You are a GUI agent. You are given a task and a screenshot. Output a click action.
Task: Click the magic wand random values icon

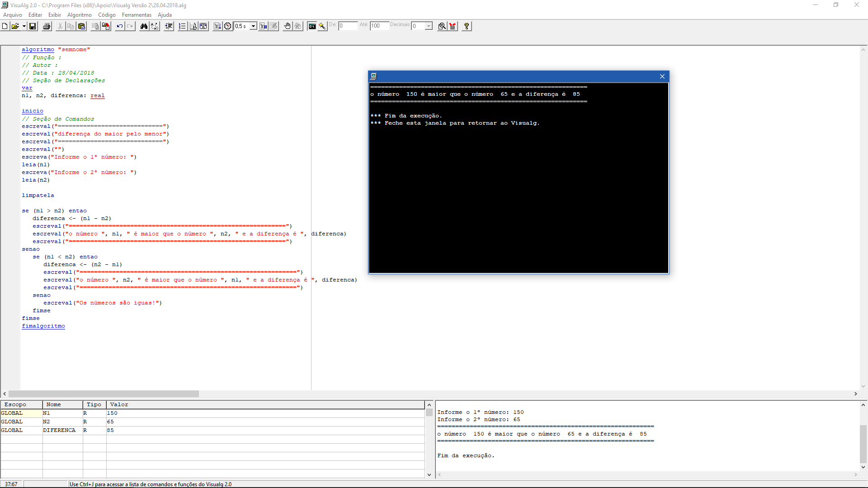pos(322,26)
